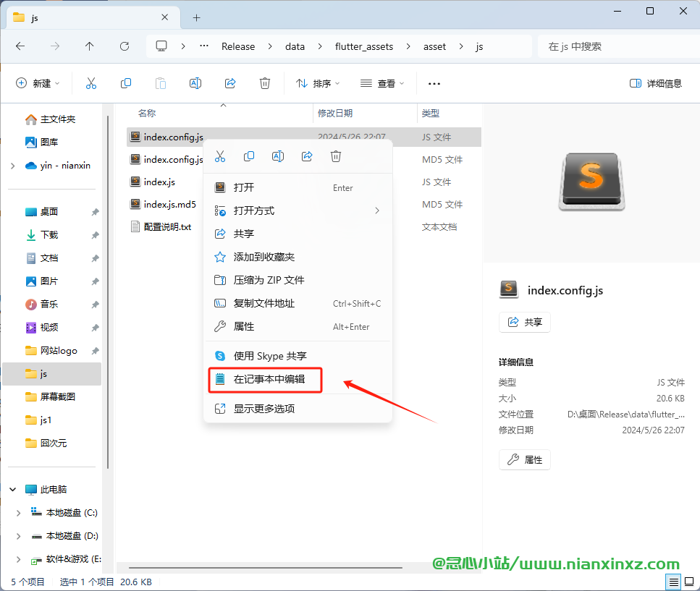Sort by the 类型 column header
The image size is (700, 591).
431,114
